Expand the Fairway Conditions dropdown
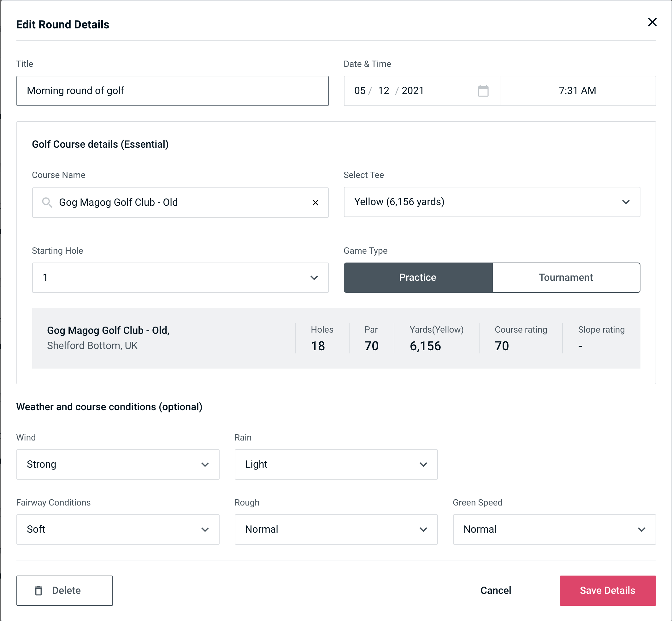This screenshot has height=621, width=672. [118, 529]
